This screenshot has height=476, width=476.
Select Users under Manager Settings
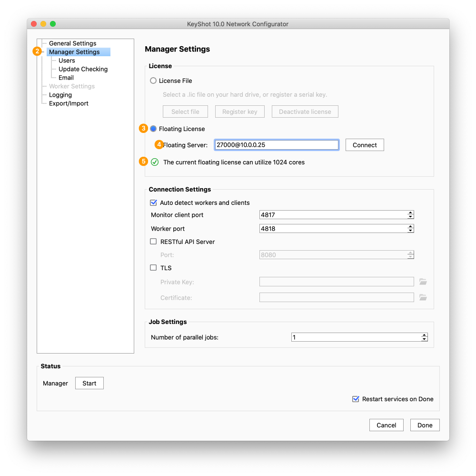67,61
